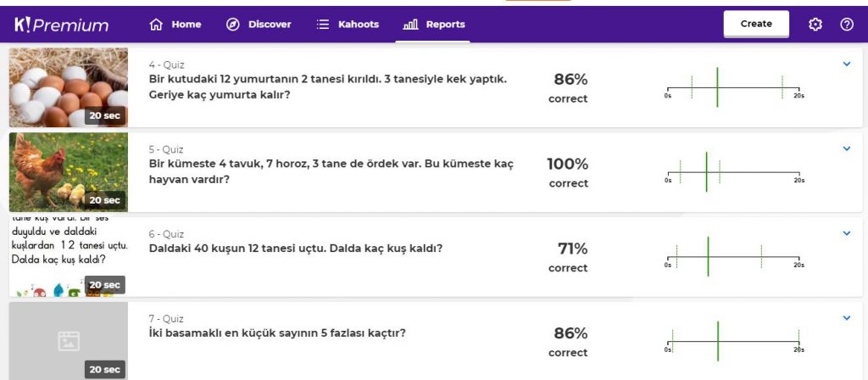Go to the Home tab

point(175,25)
